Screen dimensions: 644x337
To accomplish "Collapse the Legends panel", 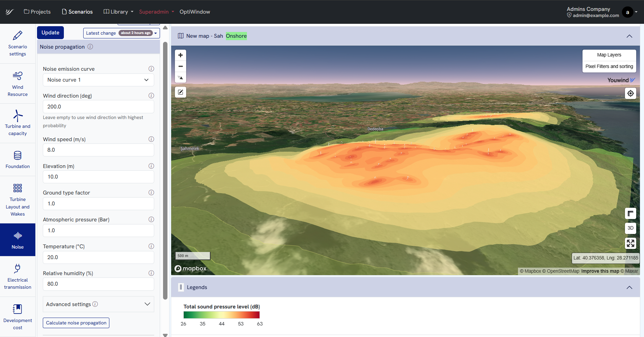I will click(629, 287).
